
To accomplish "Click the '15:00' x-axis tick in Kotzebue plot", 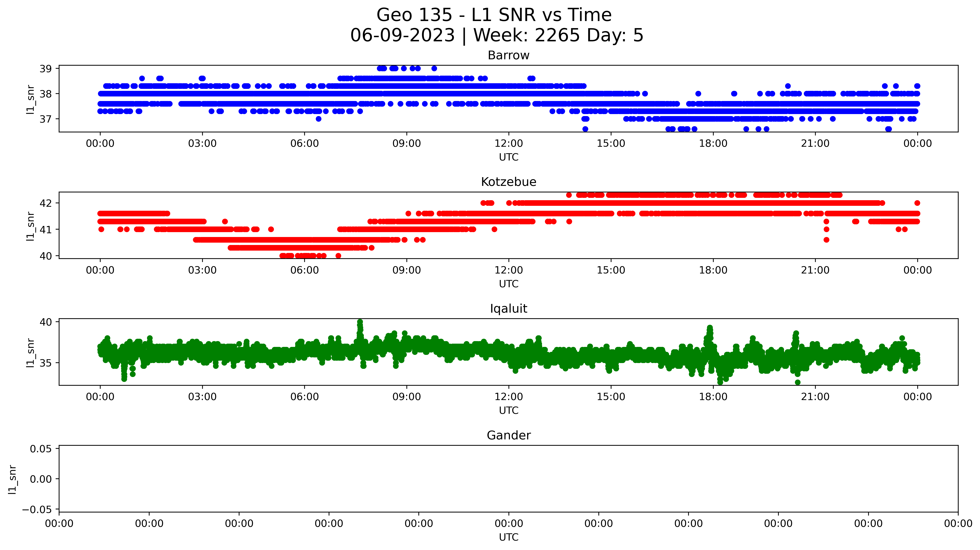I will point(611,270).
